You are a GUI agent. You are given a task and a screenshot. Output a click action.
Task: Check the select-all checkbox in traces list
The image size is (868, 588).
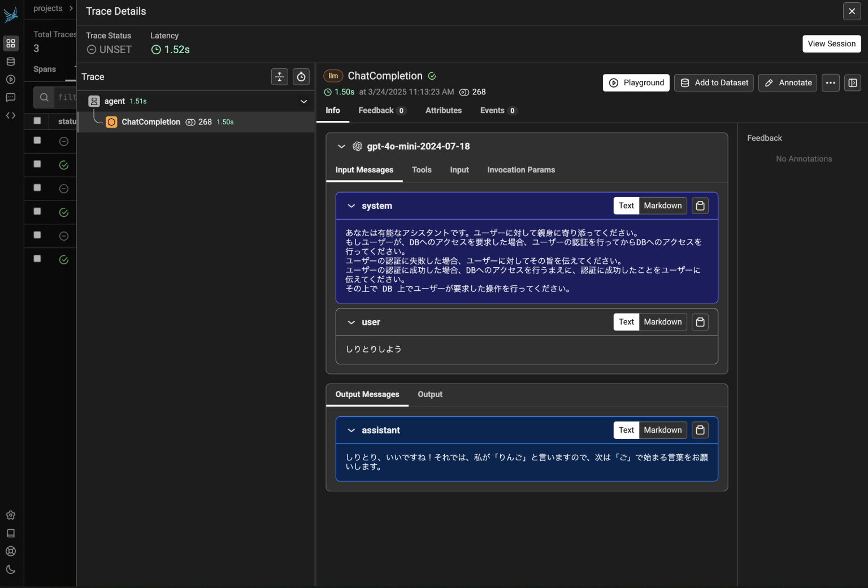(x=37, y=120)
